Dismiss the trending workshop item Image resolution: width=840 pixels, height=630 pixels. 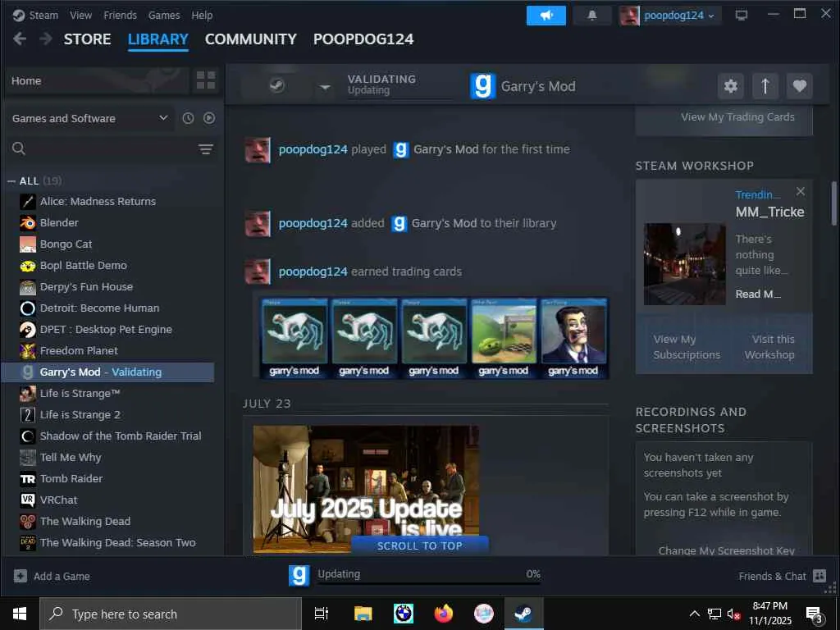(801, 191)
